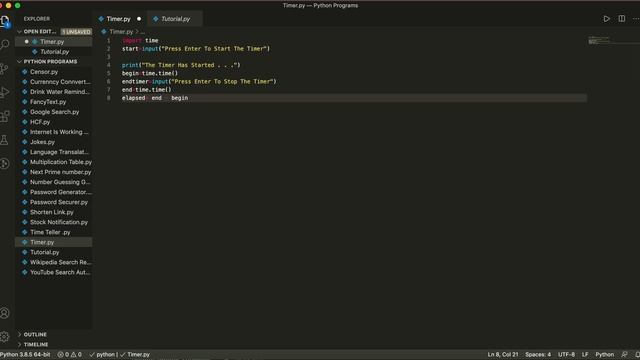Image resolution: width=640 pixels, height=360 pixels.
Task: Open the Password Generator file
Action: pos(53,192)
